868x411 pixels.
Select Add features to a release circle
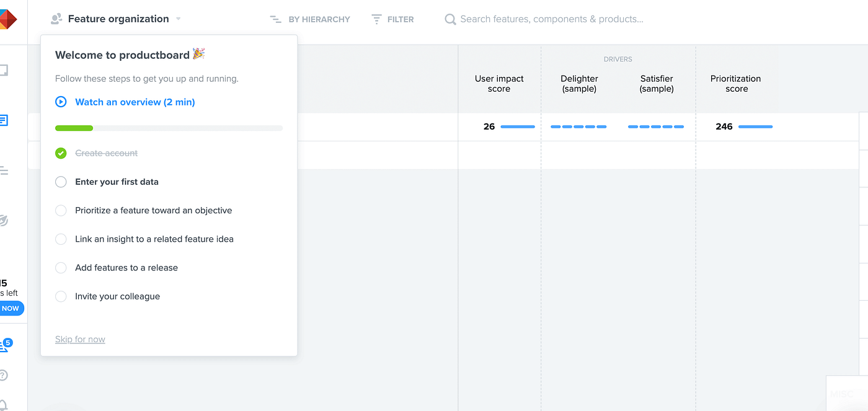tap(61, 268)
